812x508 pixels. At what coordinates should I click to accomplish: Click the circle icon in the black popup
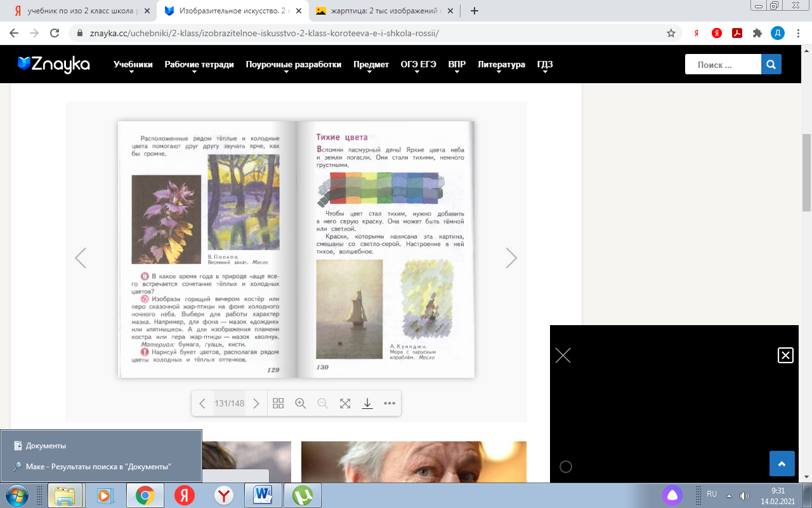click(566, 467)
